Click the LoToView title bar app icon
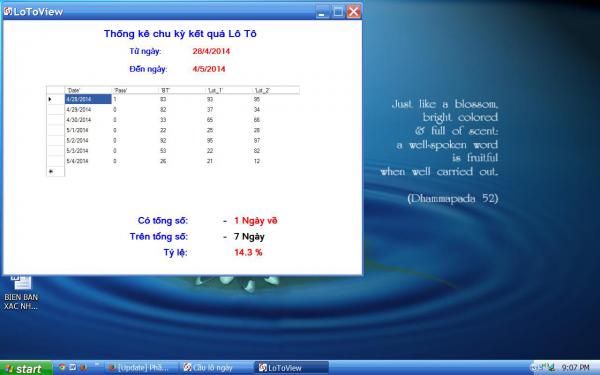Viewport: 600px width, 375px height. click(8, 11)
